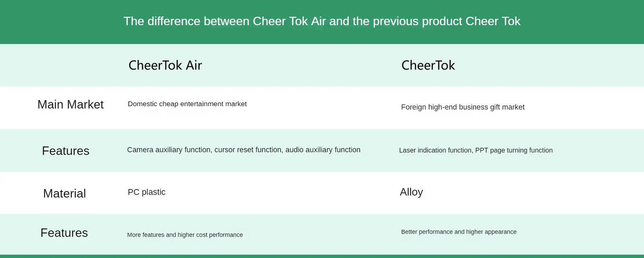
Task: Click the words cursor reset function
Action: (x=248, y=150)
